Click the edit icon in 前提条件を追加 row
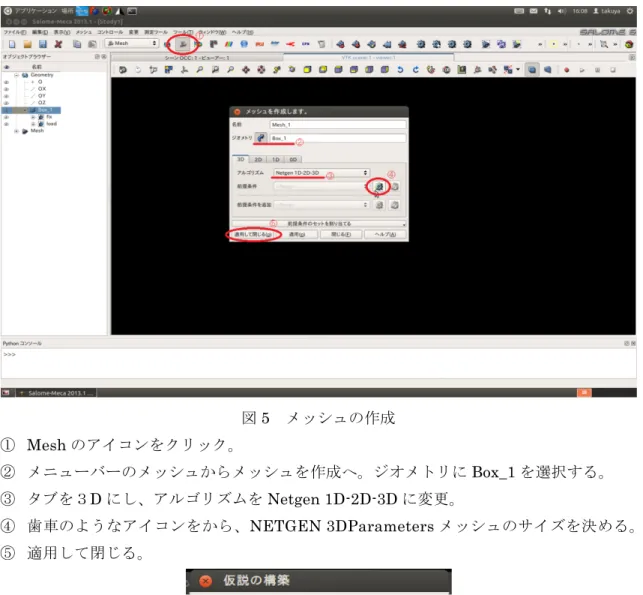 click(394, 205)
